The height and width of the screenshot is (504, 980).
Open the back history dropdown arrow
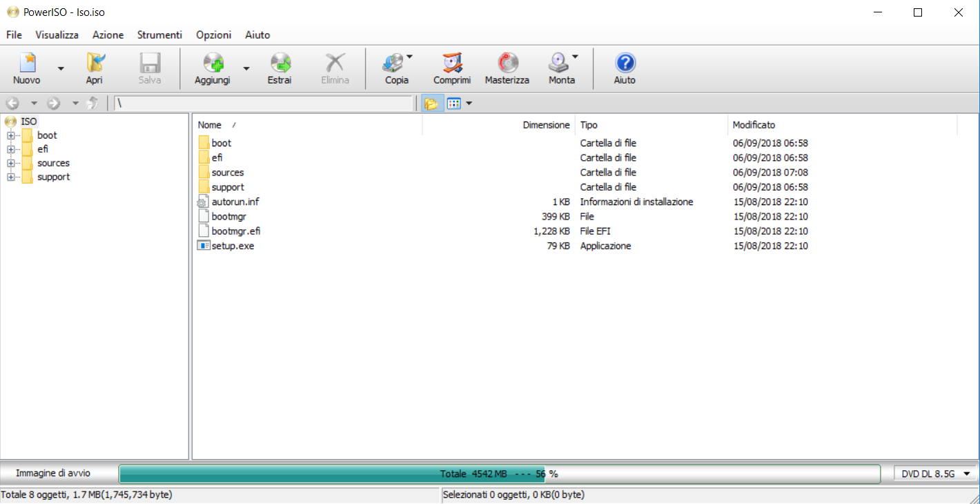[x=33, y=104]
